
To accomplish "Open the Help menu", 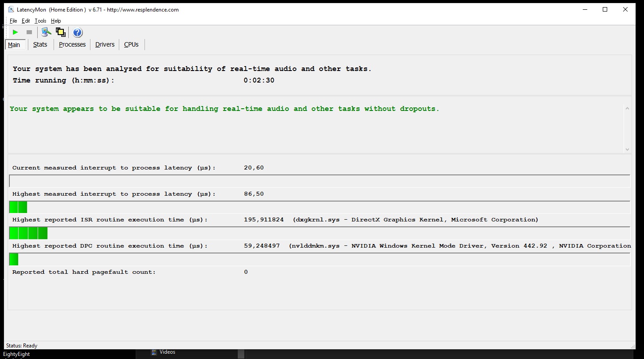I will point(56,21).
